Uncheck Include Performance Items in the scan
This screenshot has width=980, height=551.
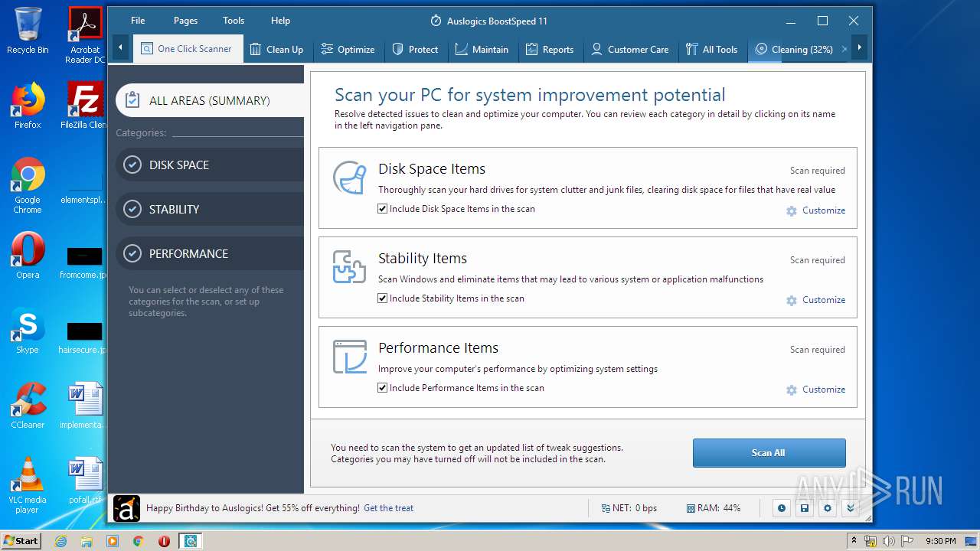click(383, 388)
